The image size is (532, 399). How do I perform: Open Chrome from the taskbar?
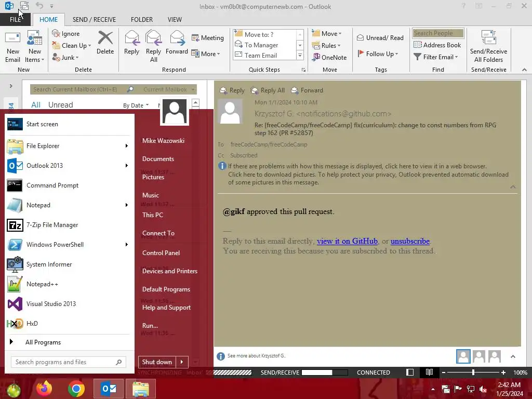pos(76,389)
